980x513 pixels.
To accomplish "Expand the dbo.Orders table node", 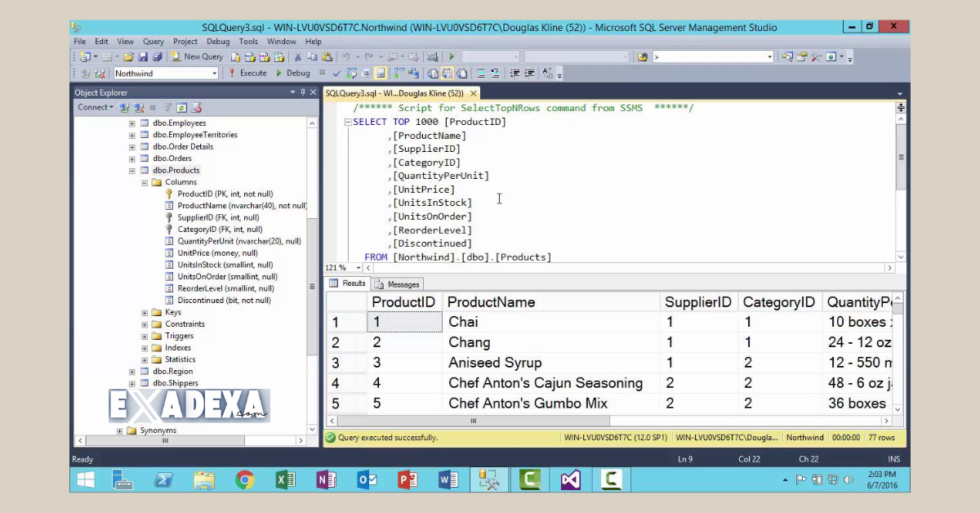I will pyautogui.click(x=132, y=158).
